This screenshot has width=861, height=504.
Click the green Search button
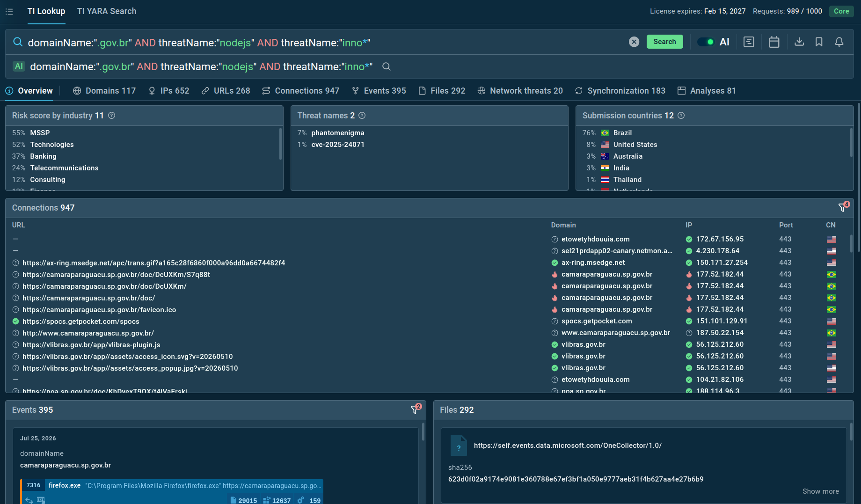coord(664,42)
